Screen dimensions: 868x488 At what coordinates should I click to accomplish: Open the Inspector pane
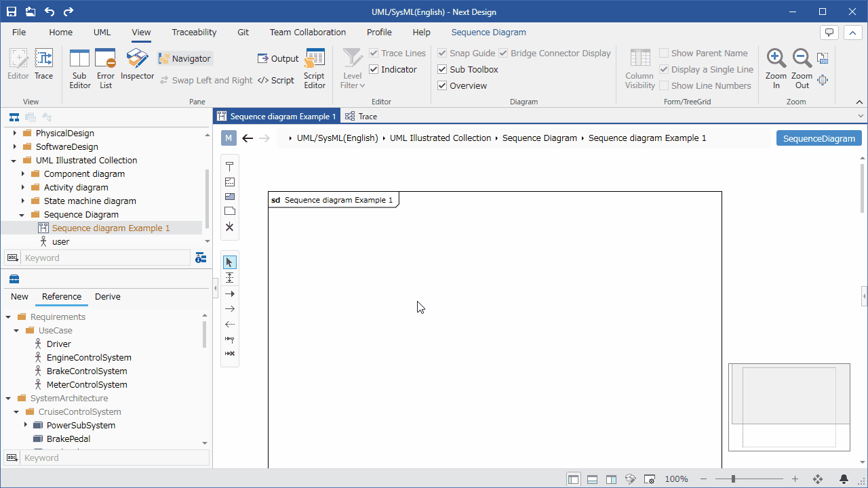138,65
